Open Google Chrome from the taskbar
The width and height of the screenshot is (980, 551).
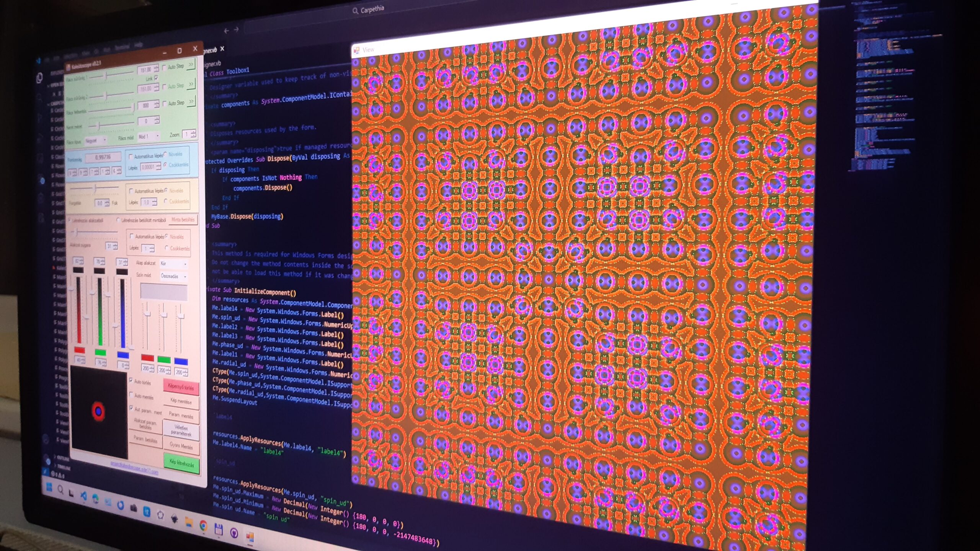point(203,526)
